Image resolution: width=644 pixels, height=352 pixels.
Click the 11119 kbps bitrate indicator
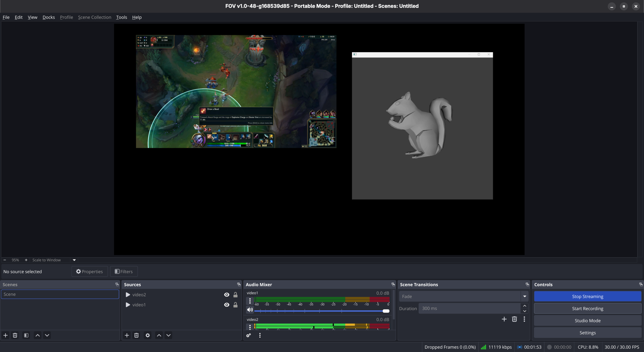pyautogui.click(x=496, y=347)
